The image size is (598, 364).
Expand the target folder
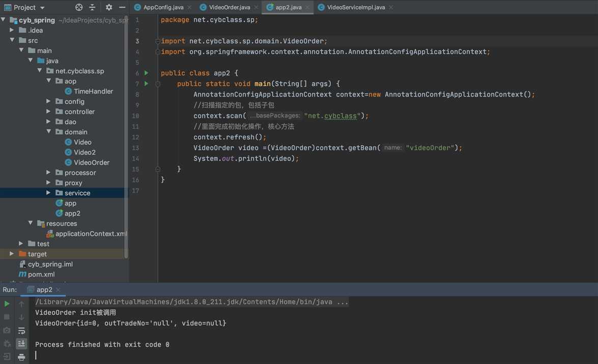click(x=12, y=254)
